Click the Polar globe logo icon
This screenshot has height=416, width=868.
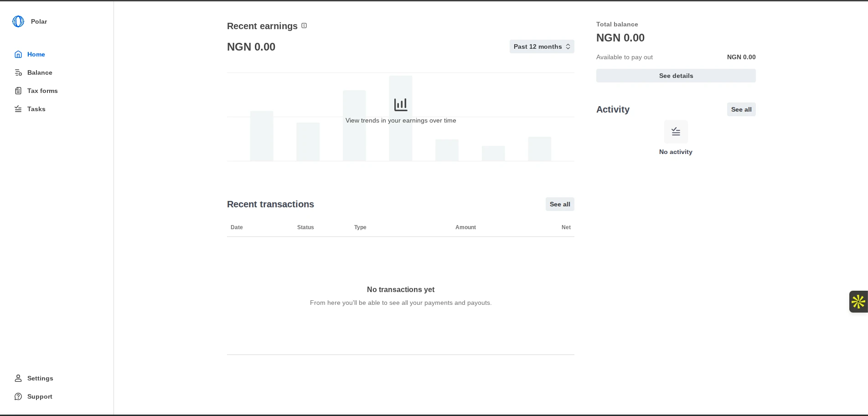pyautogui.click(x=18, y=21)
